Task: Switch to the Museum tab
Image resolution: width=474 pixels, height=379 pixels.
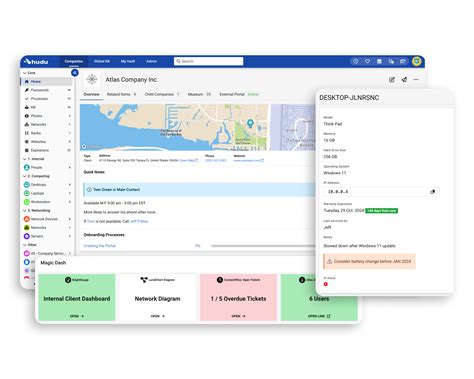Action: point(199,94)
